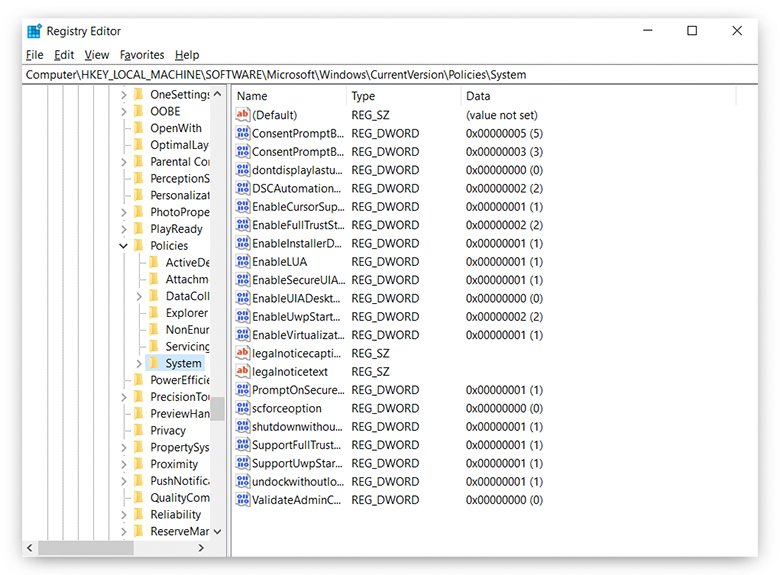
Task: Open the View menu
Action: pyautogui.click(x=97, y=55)
